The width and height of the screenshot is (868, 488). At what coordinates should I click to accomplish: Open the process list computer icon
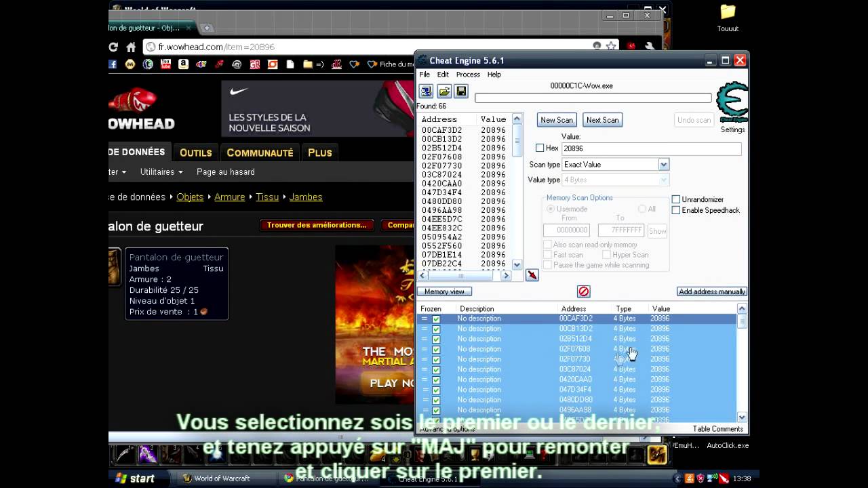click(426, 91)
